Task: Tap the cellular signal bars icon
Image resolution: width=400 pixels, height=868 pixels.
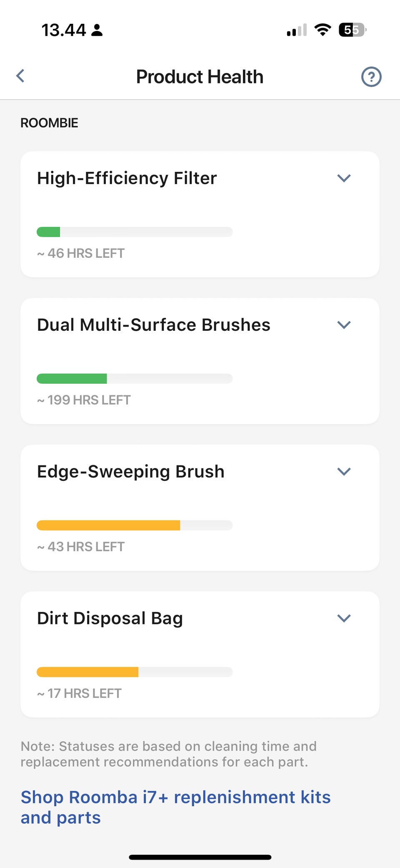Action: coord(297,30)
